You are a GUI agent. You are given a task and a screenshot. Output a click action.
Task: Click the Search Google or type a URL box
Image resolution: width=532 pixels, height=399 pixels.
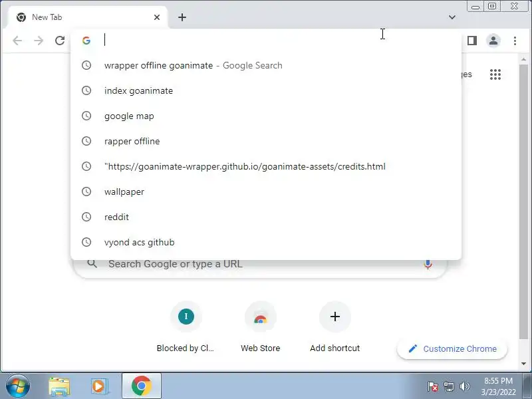(259, 268)
